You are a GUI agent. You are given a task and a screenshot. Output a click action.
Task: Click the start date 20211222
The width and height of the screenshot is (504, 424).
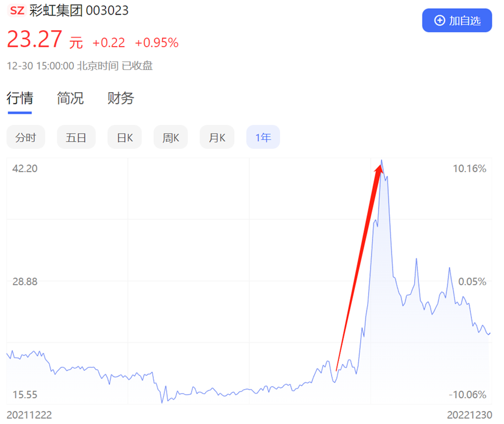pyautogui.click(x=29, y=415)
